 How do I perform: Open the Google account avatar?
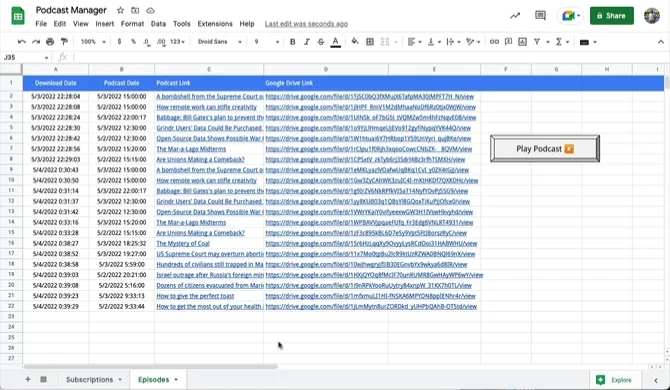click(x=652, y=16)
